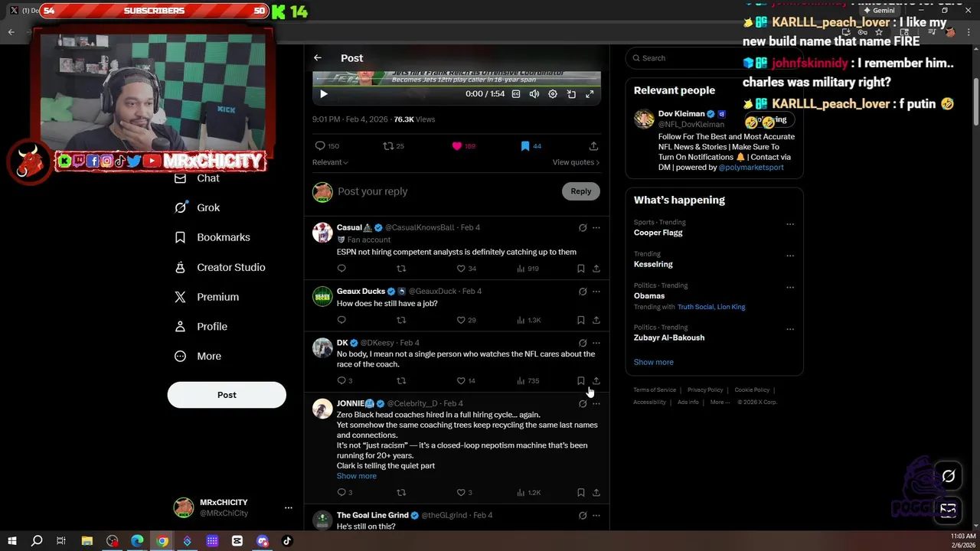980x551 pixels.
Task: Share Geaux Ducks' reply
Action: pyautogui.click(x=596, y=320)
